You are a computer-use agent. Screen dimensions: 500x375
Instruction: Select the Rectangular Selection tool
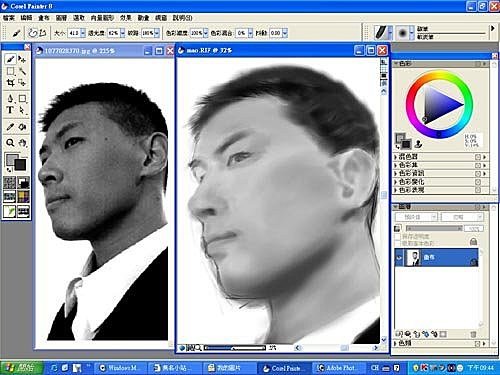click(10, 71)
